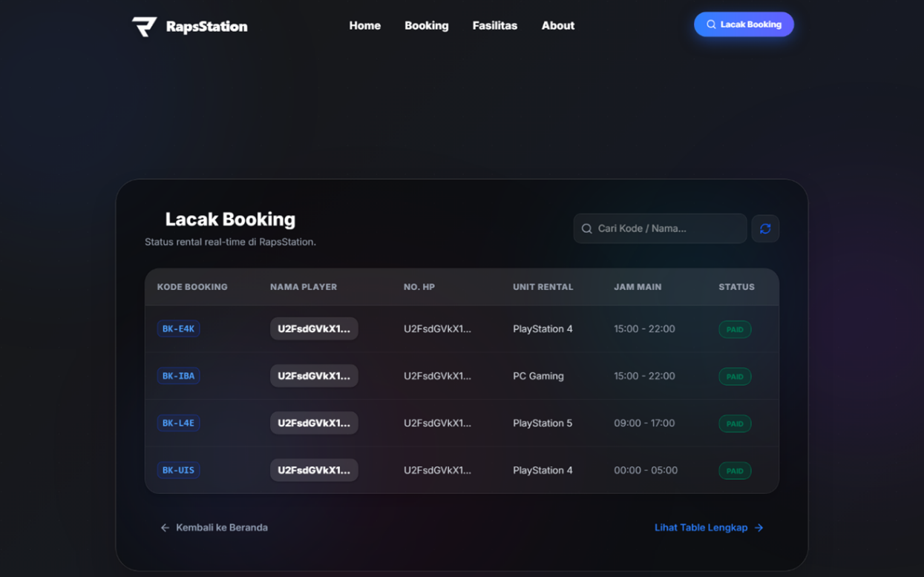Image resolution: width=924 pixels, height=577 pixels.
Task: Select booking code BK-E4K
Action: point(178,329)
